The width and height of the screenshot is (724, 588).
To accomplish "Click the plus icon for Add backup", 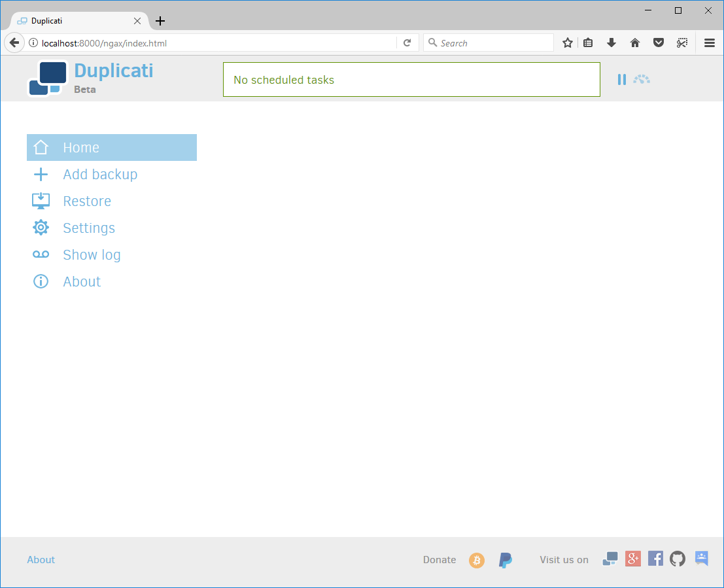I will click(41, 174).
